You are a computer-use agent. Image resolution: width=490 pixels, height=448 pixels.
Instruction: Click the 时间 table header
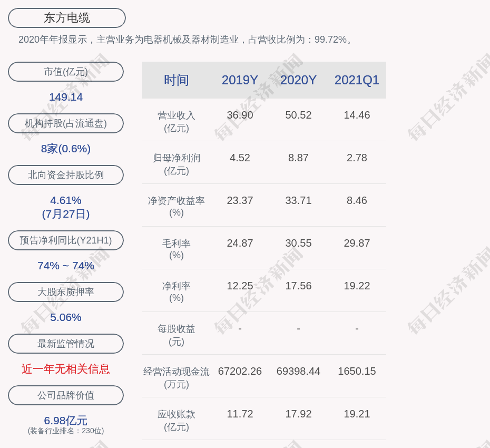click(x=177, y=80)
